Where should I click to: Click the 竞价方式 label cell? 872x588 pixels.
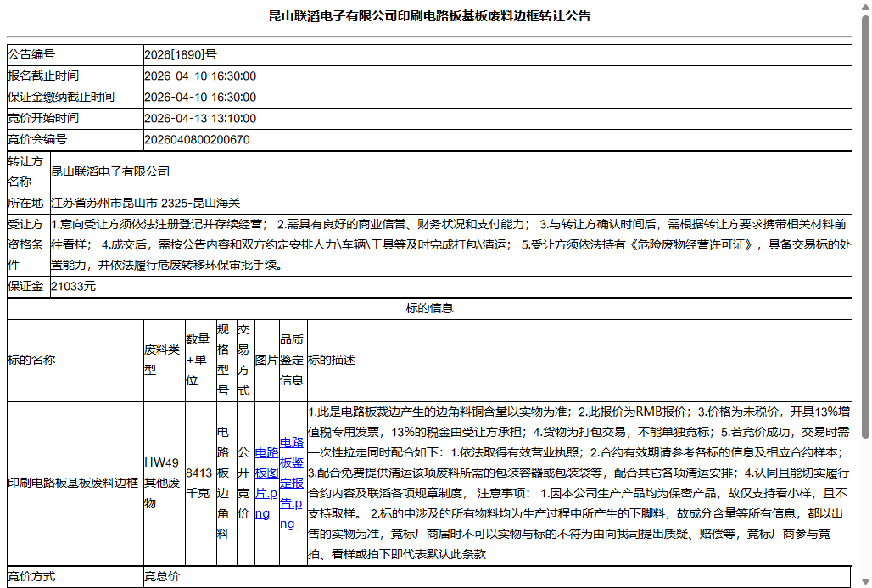(x=75, y=576)
